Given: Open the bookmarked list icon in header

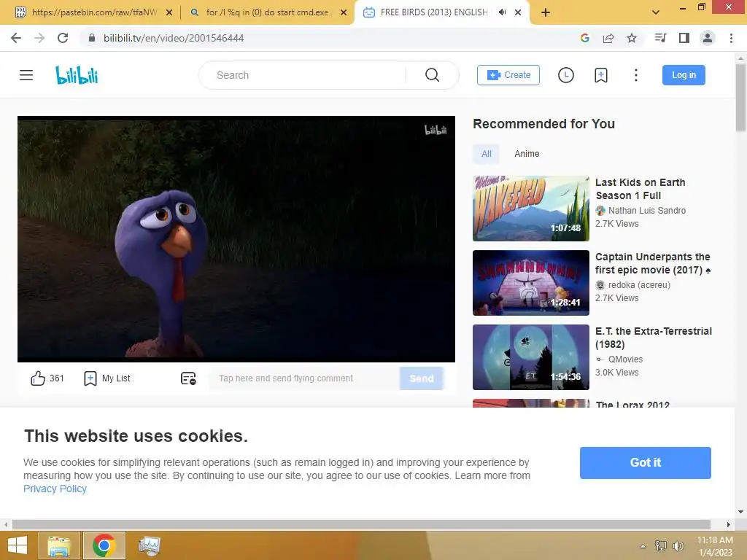Looking at the screenshot, I should (601, 75).
